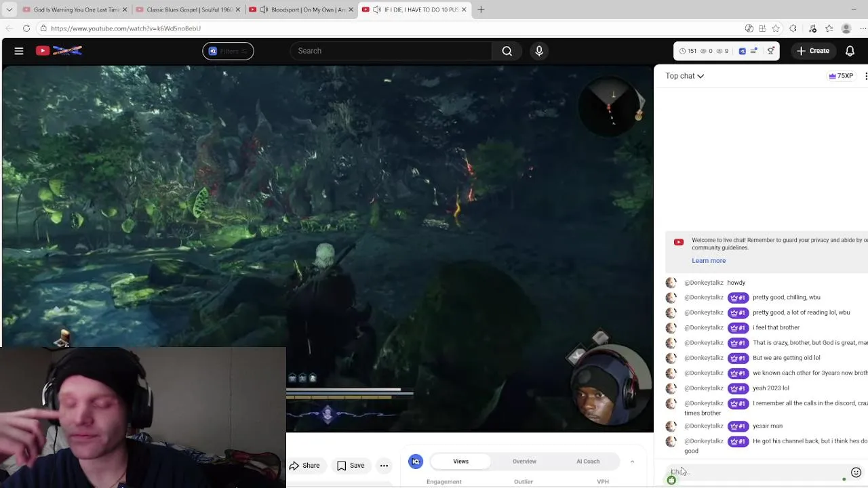The image size is (868, 488).
Task: Open YouTube notifications bell
Action: pos(850,51)
